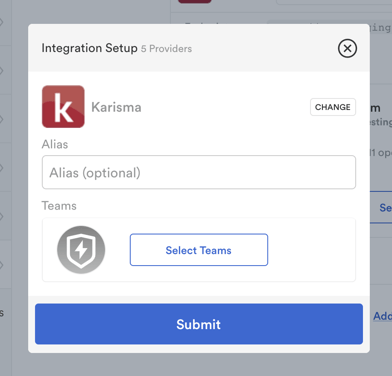This screenshot has height=376, width=392.
Task: Click the cut-off monospace 'ing' text at top
Action: pos(381,28)
